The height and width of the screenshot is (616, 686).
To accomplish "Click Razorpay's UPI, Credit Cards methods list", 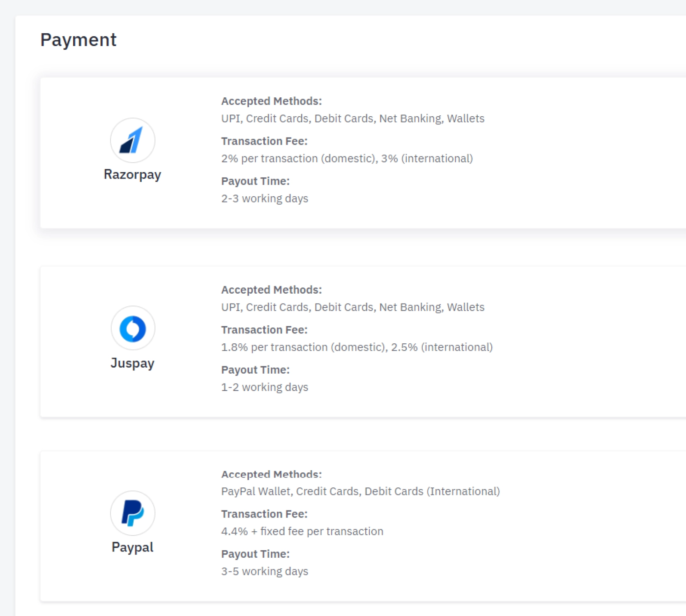I will tap(353, 119).
